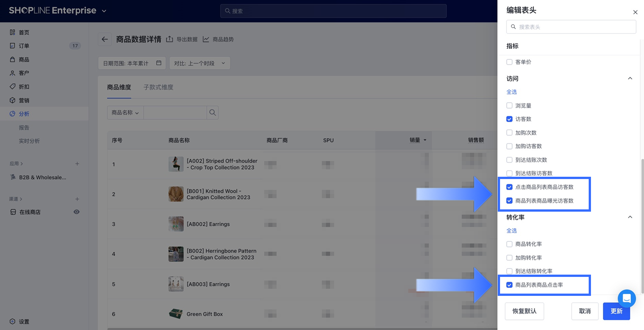
Task: Switch to 商品维度 tab
Action: 119,87
